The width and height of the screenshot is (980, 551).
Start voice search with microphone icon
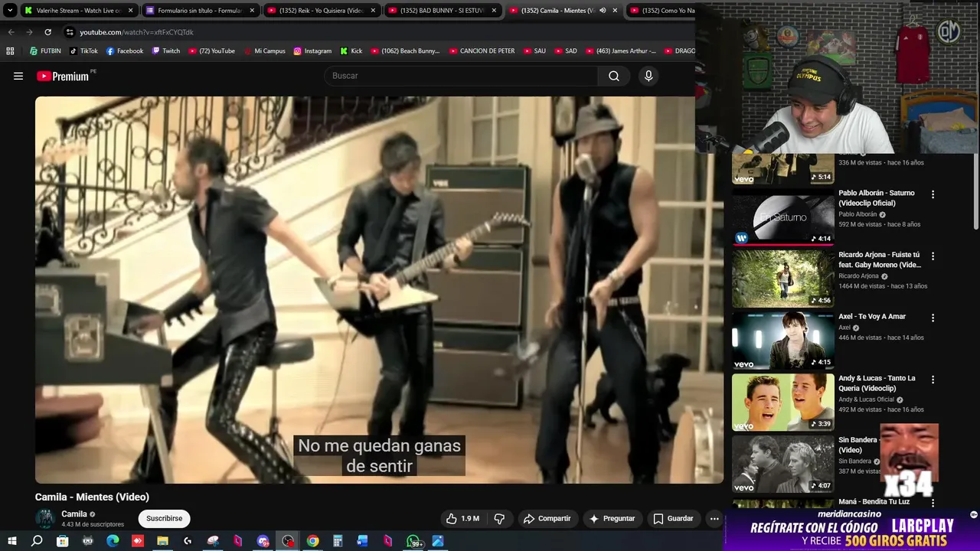click(x=648, y=76)
